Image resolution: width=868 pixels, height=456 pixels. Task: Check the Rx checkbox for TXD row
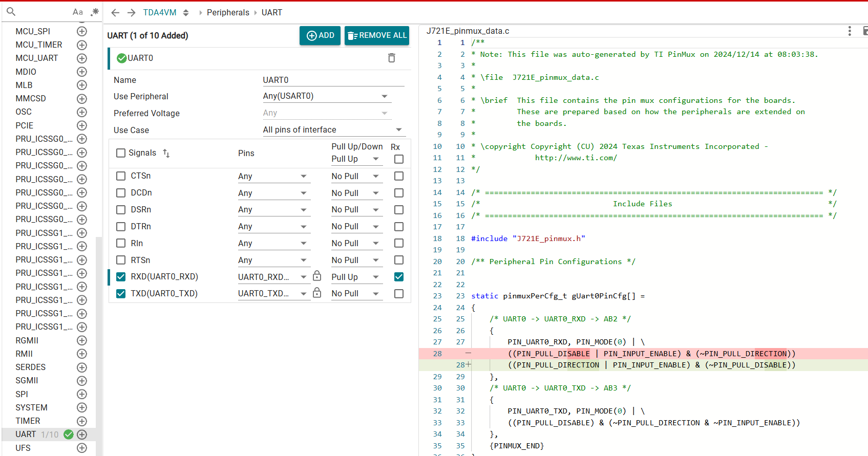[399, 294]
